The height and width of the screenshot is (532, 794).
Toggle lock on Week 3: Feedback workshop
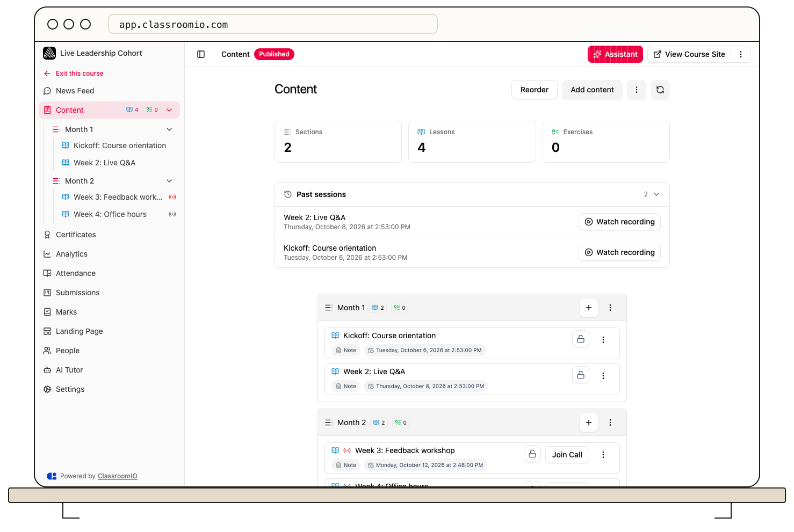coord(532,454)
